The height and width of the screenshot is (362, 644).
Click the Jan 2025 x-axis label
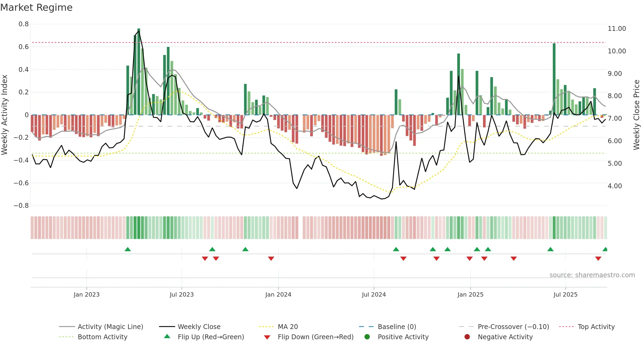coord(470,294)
